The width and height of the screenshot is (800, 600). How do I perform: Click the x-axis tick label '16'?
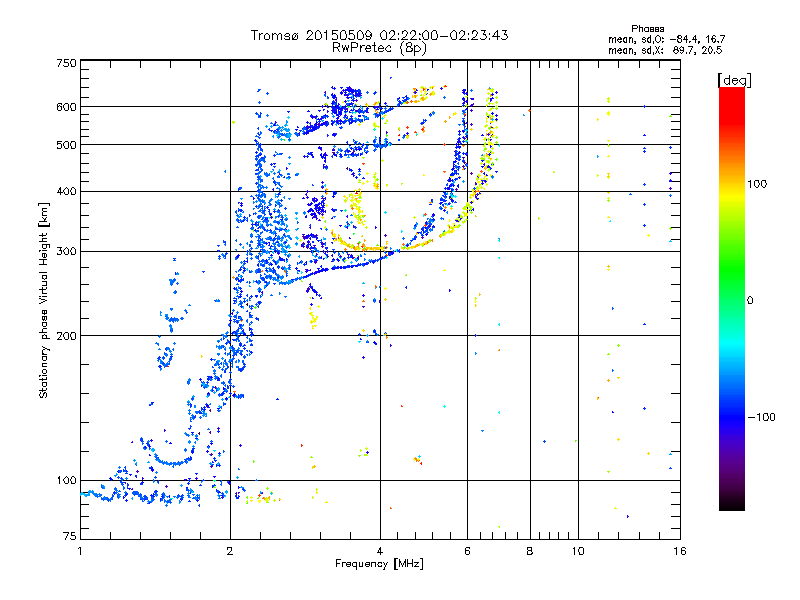coord(680,551)
